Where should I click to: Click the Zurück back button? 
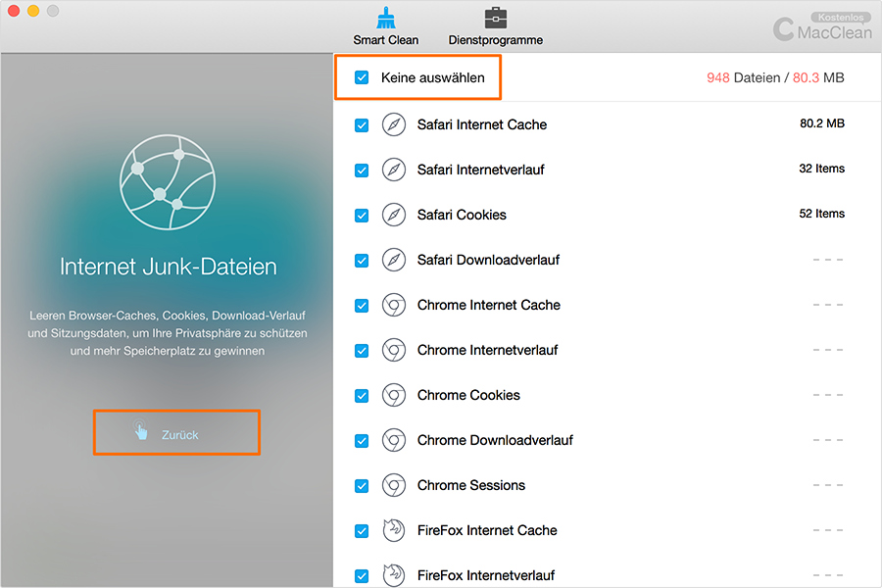coord(176,432)
